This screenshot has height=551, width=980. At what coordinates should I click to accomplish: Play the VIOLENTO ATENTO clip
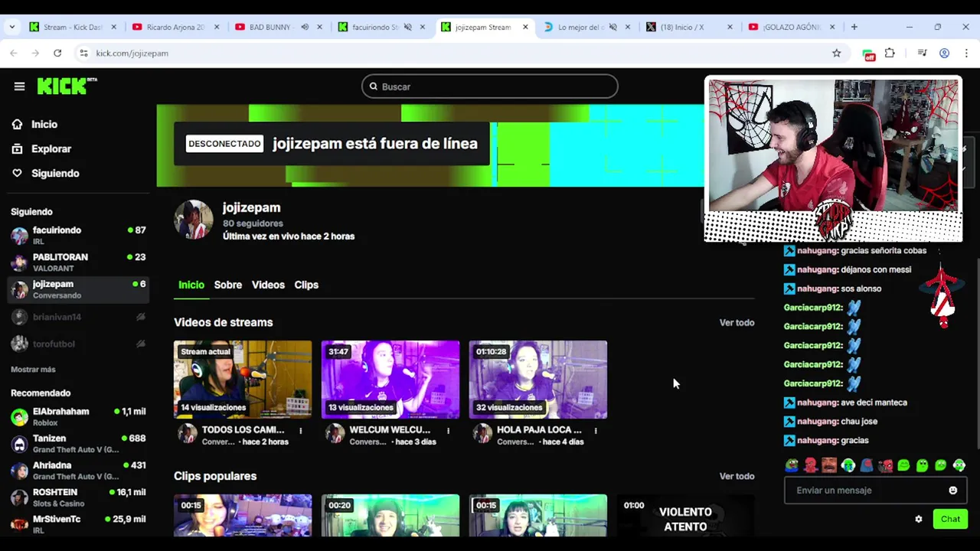pyautogui.click(x=686, y=515)
